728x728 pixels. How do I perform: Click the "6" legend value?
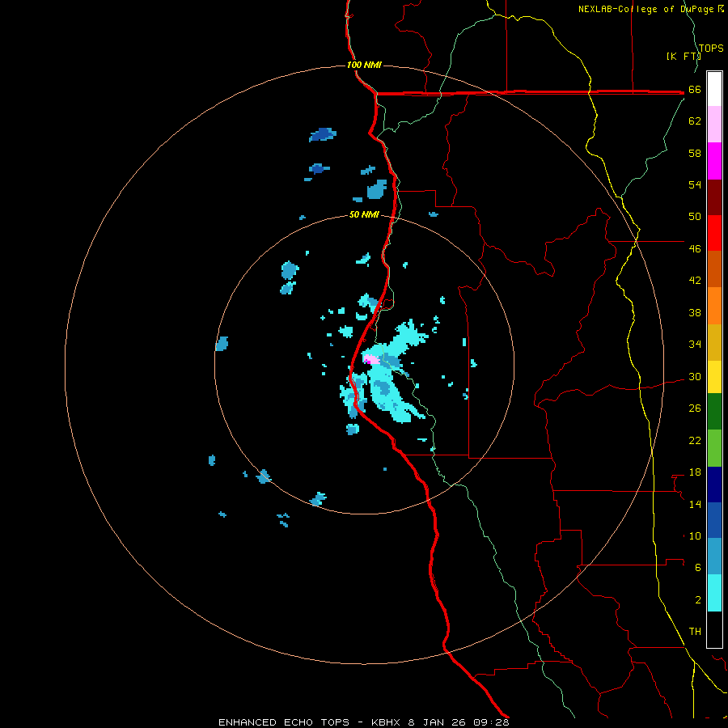698,568
